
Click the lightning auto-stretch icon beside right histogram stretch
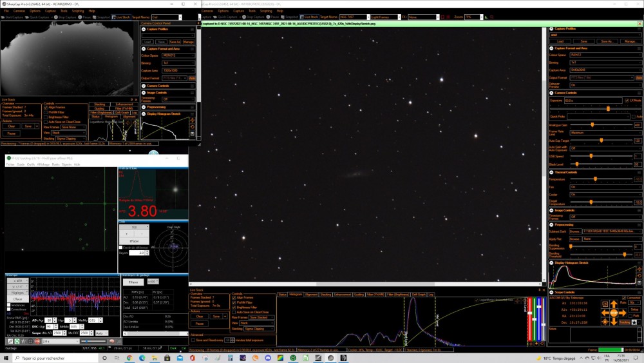click(x=639, y=270)
